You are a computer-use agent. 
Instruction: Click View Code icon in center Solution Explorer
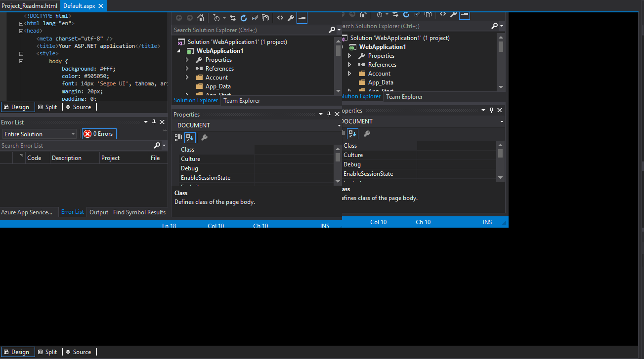280,18
